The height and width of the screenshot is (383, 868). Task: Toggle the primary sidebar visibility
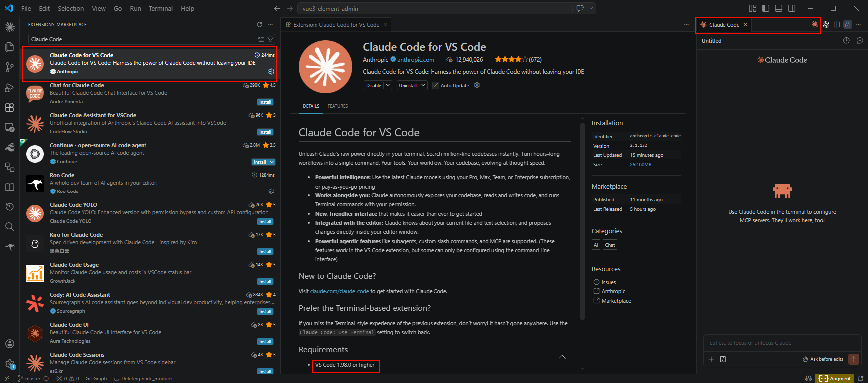coord(766,8)
